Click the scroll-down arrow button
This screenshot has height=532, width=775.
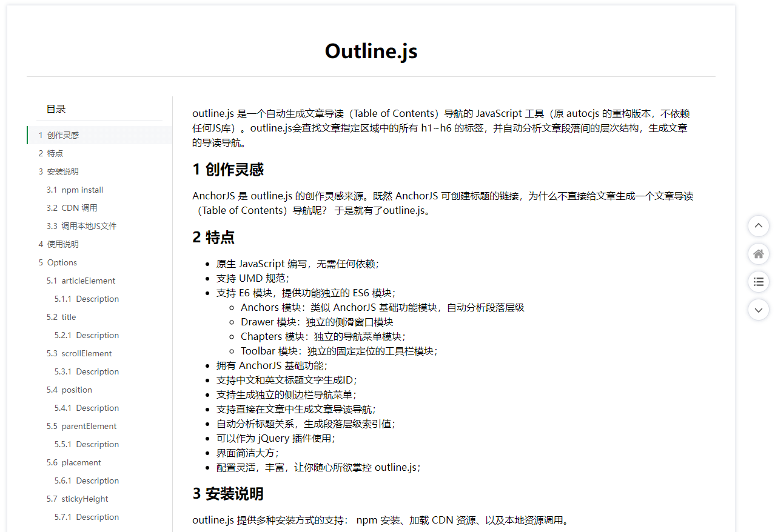click(x=758, y=310)
